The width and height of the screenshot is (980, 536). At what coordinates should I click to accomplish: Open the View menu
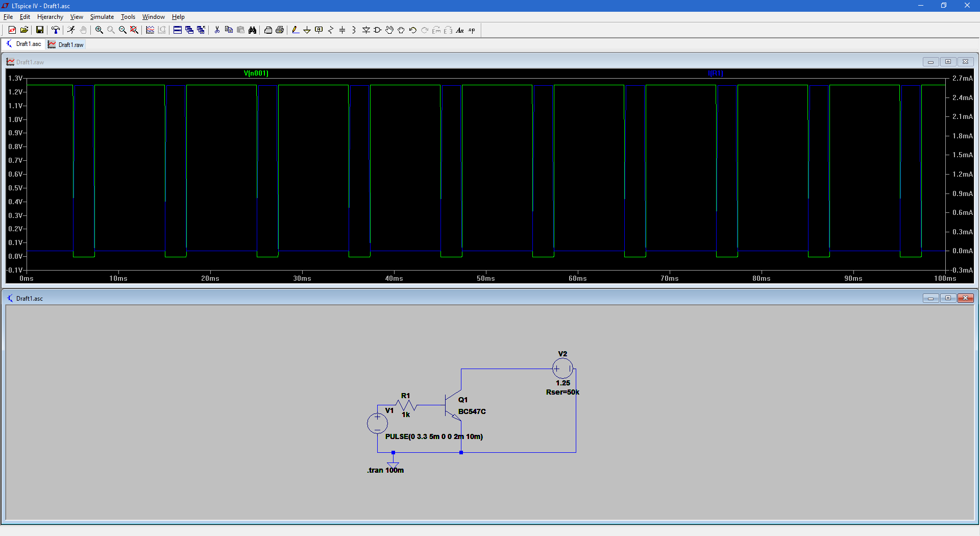coord(77,17)
